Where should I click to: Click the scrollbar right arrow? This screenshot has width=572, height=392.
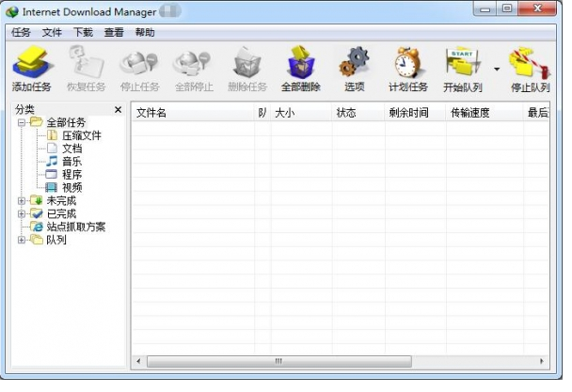pos(541,361)
